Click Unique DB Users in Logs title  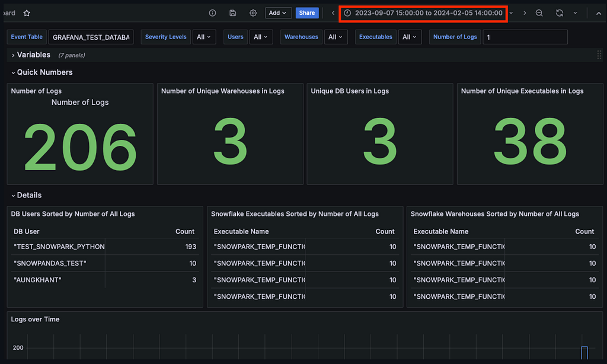(350, 91)
